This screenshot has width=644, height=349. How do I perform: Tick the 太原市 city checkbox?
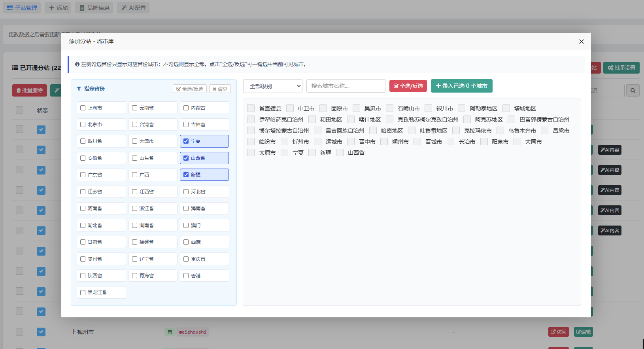coord(251,153)
